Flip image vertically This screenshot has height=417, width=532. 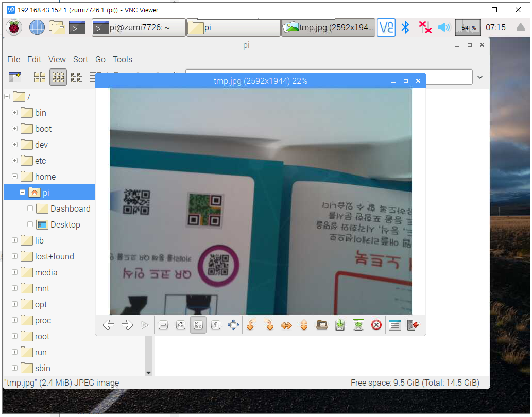pyautogui.click(x=304, y=325)
